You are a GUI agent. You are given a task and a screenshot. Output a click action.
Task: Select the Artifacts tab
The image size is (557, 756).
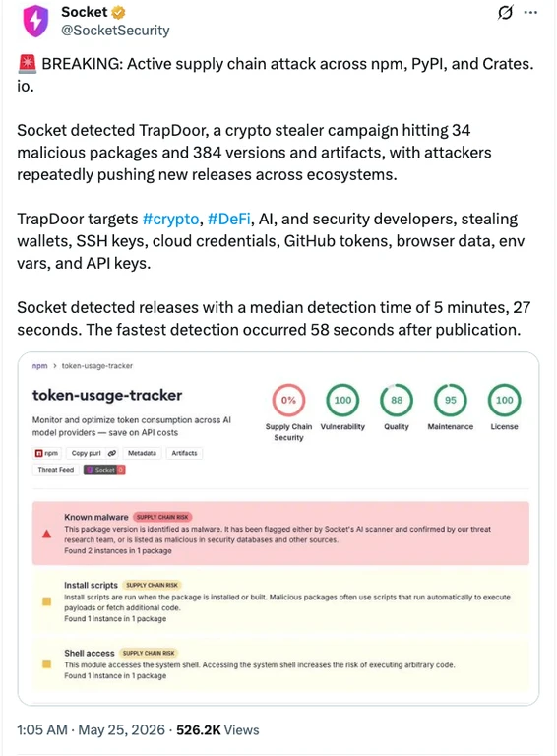click(184, 453)
